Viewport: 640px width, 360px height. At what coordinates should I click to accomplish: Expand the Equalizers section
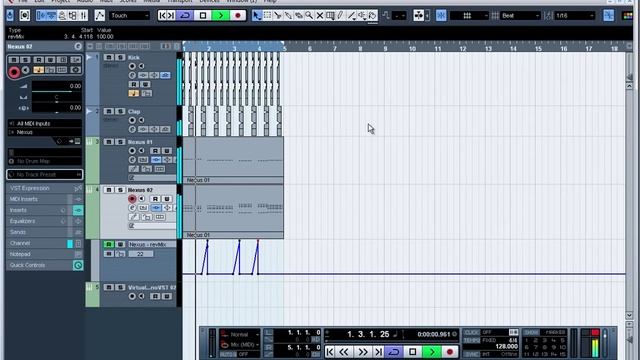pos(44,221)
